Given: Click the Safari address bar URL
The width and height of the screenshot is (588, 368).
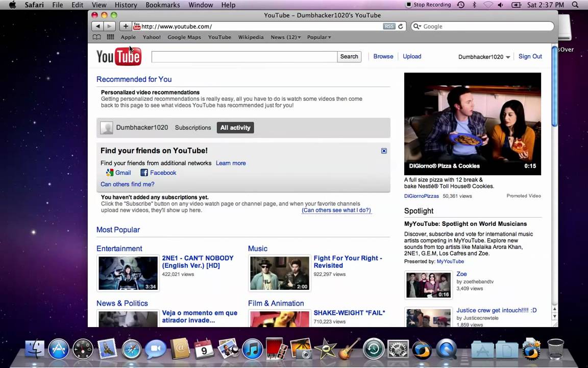Looking at the screenshot, I should tap(176, 26).
